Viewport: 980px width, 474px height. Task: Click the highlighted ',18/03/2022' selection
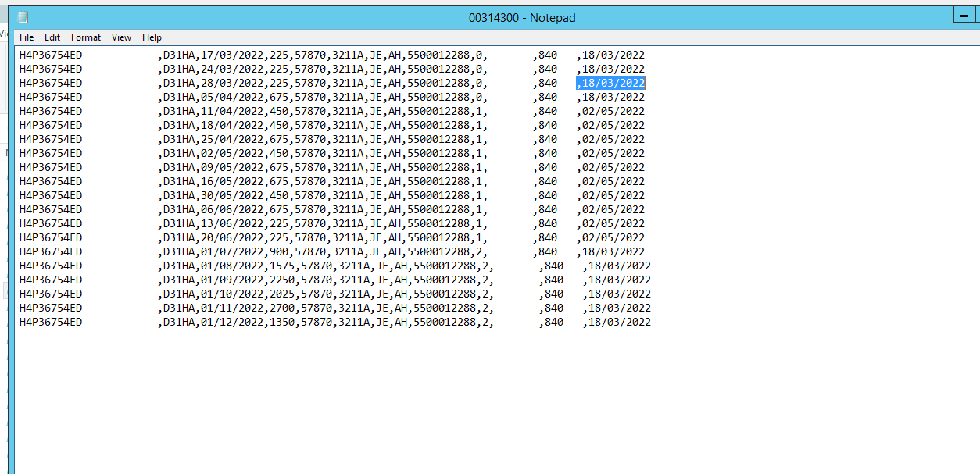pos(611,84)
